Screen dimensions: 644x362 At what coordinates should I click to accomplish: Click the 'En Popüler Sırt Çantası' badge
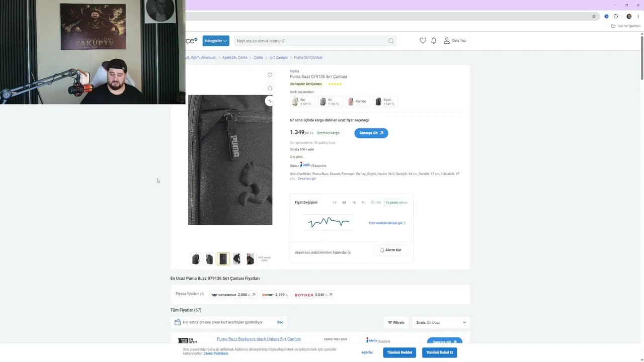[306, 84]
